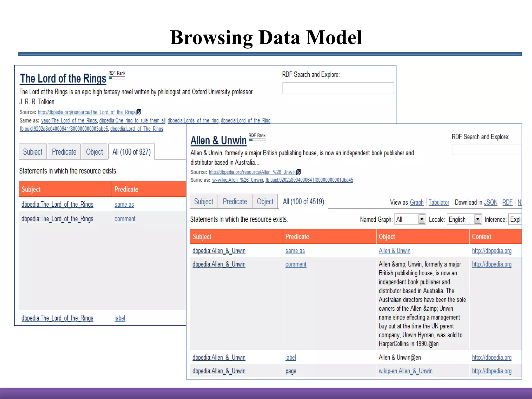This screenshot has width=532, height=399.
Task: Open Allen & Unwin title link
Action: tap(218, 141)
